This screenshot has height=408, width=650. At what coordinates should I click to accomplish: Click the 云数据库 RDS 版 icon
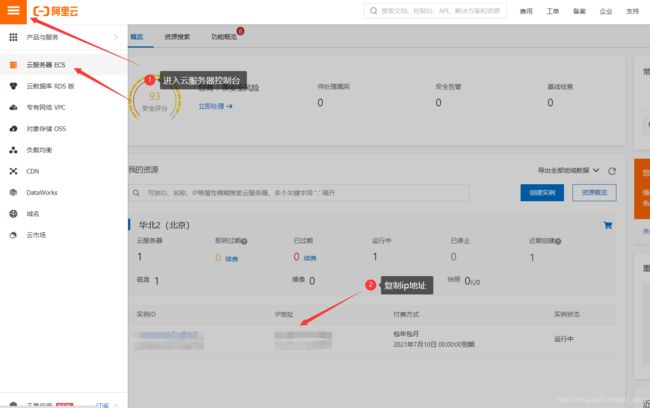(13, 86)
